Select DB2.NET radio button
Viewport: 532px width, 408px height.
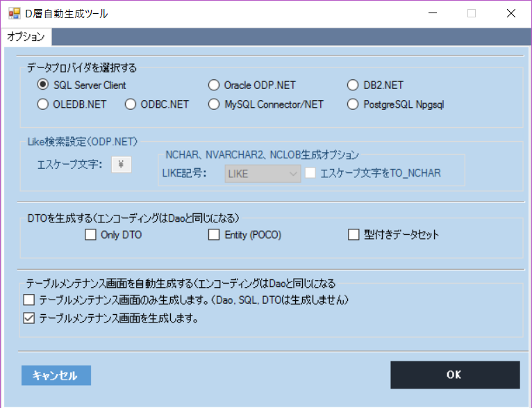[x=353, y=85]
